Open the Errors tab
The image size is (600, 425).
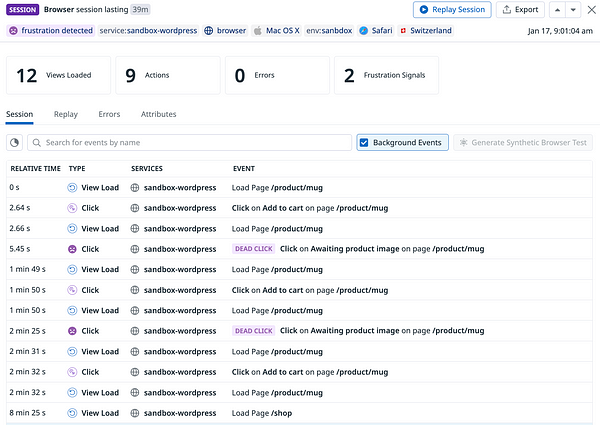tap(109, 115)
